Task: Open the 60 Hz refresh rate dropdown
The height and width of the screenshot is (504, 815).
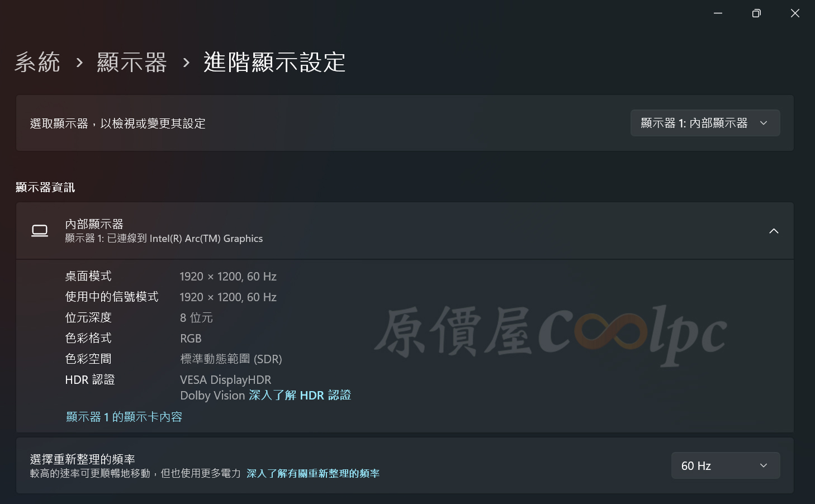Action: click(x=725, y=465)
